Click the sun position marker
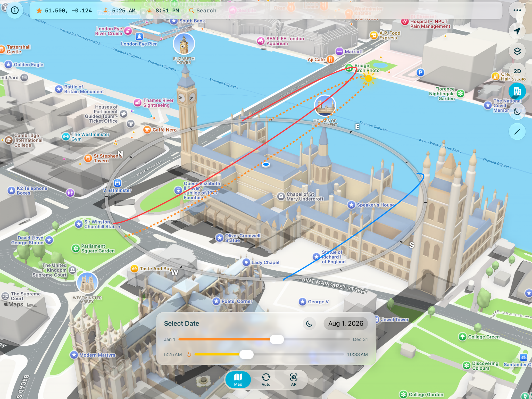 (x=369, y=78)
